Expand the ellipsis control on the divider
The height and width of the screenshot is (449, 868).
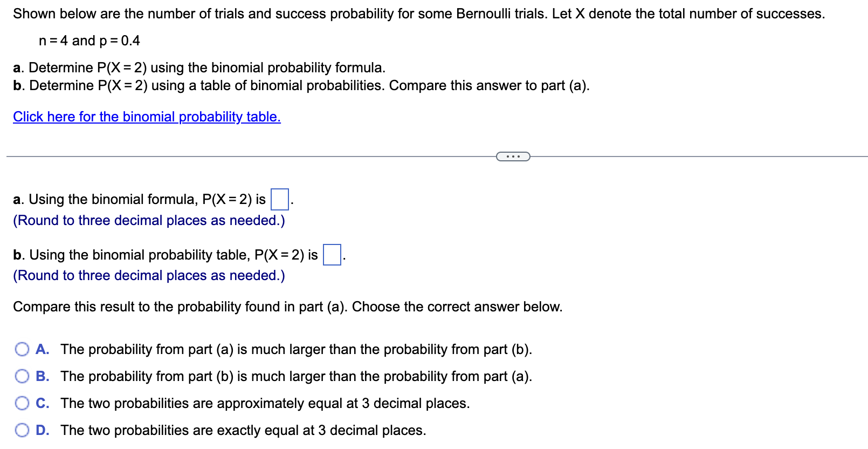[513, 157]
